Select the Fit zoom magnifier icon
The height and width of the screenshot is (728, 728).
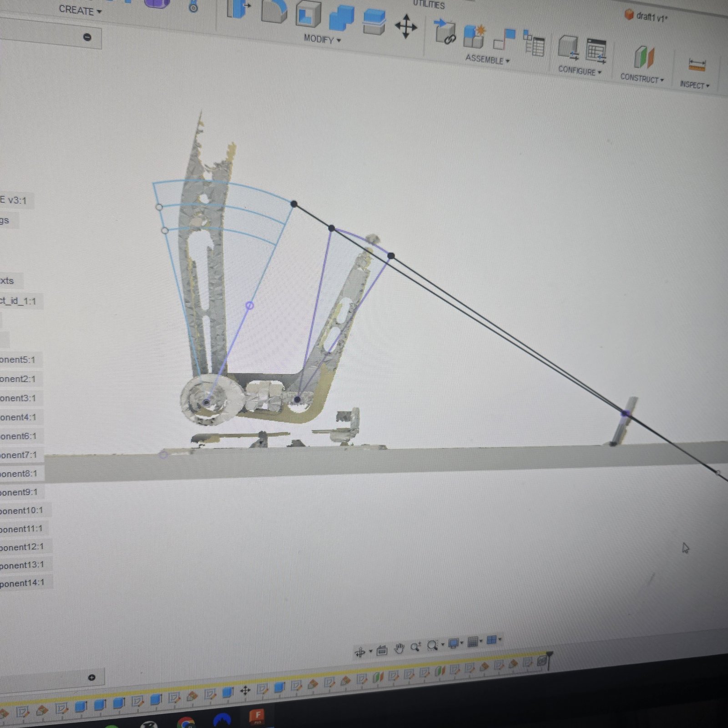432,645
